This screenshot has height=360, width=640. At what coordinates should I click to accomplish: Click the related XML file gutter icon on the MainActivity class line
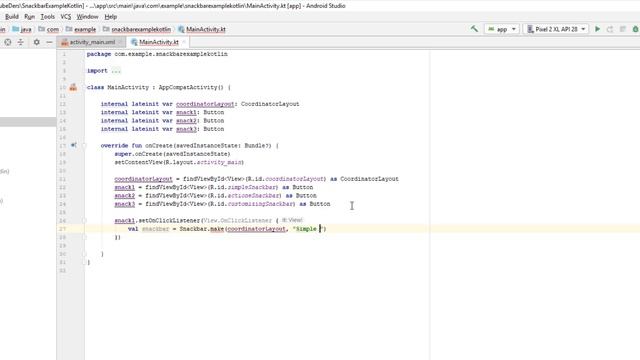[73, 87]
